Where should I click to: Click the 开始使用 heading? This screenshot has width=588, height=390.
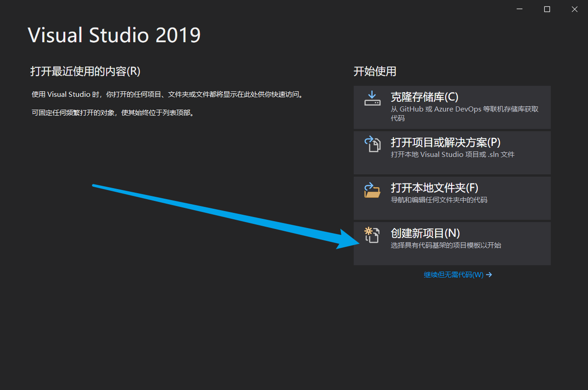(375, 71)
